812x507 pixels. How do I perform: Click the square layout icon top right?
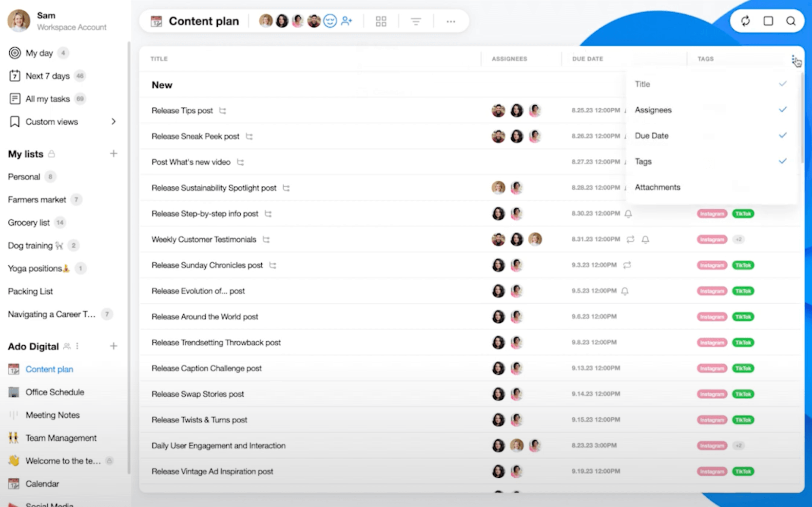pos(768,21)
